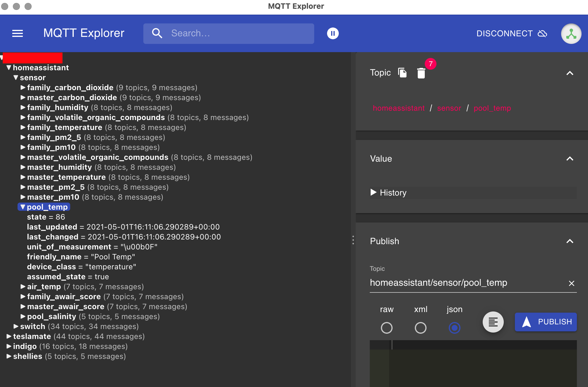
Task: Expand the switch topic node
Action: 16,326
